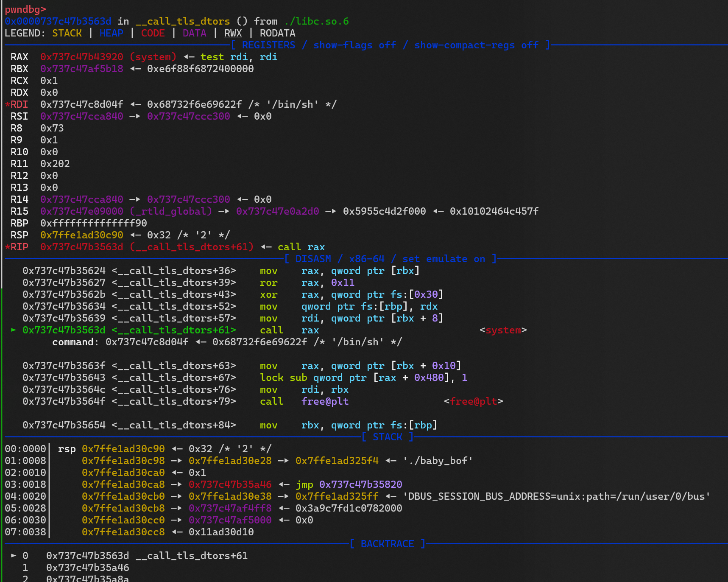Click the command: argument line

click(x=227, y=342)
